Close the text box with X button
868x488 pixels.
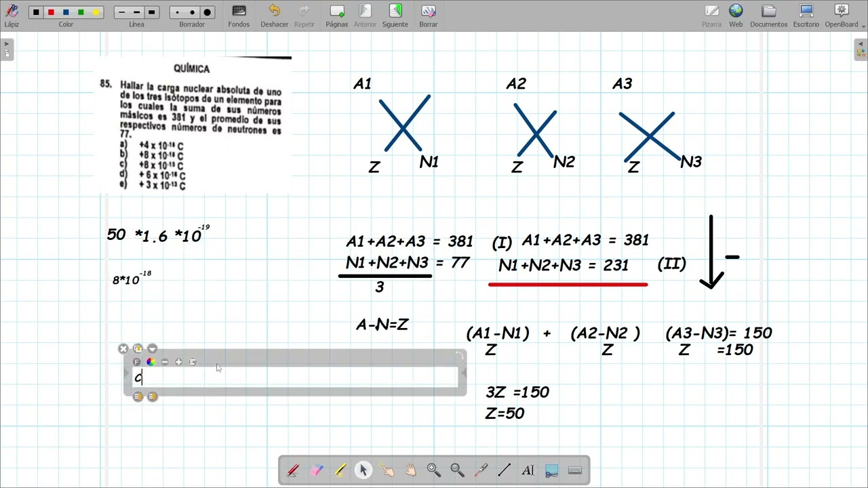(x=123, y=348)
